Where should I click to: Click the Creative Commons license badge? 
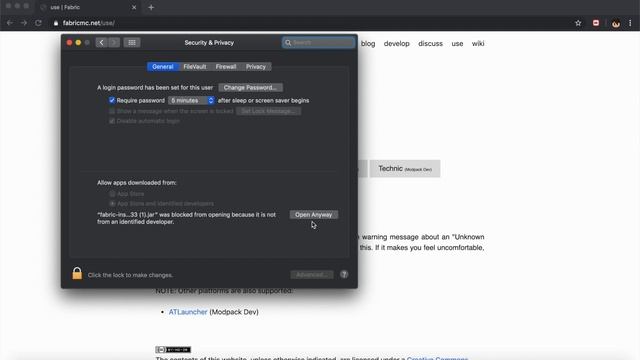pos(173,349)
